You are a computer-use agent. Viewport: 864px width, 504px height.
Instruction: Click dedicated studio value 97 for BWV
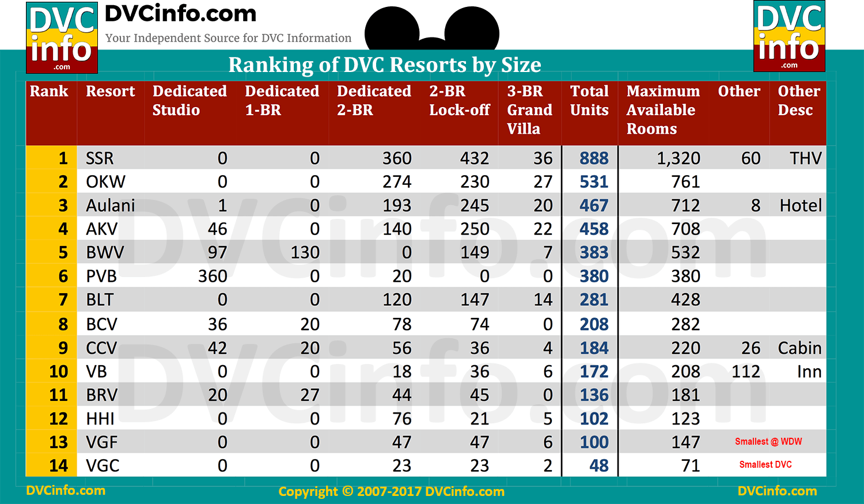pyautogui.click(x=217, y=252)
